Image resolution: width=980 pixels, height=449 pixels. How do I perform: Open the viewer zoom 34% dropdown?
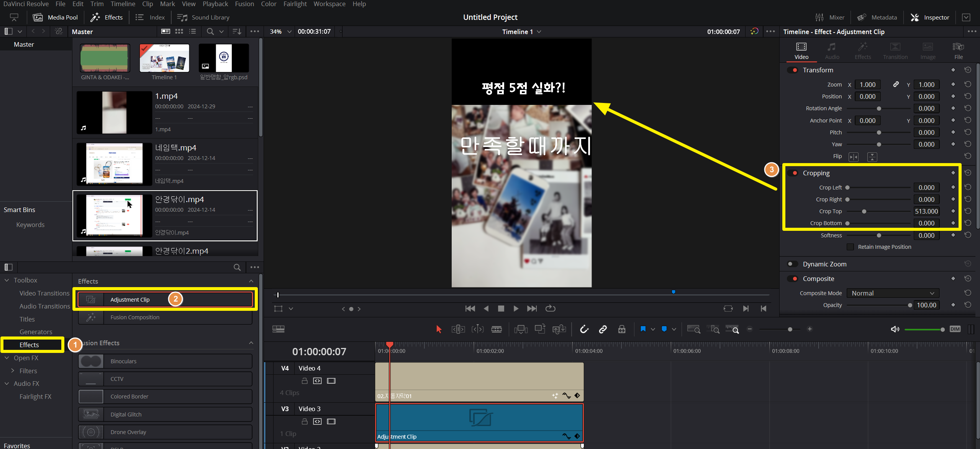click(289, 32)
